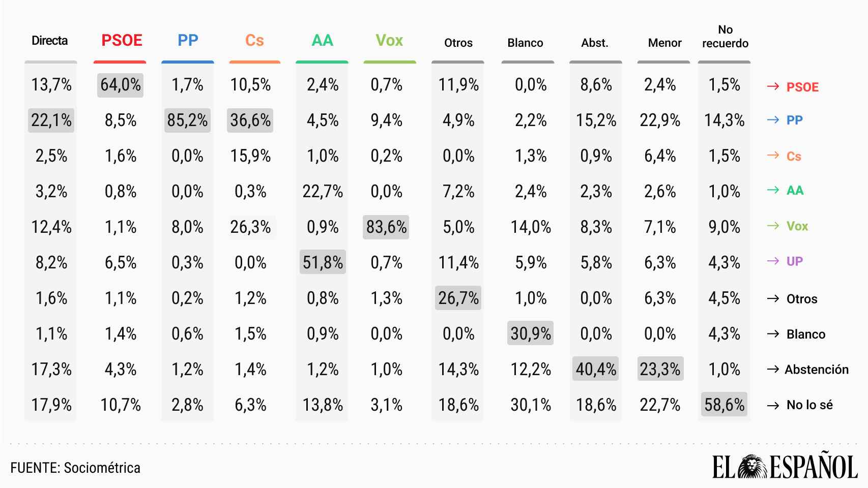Image resolution: width=868 pixels, height=488 pixels.
Task: Click the 'No lo sé' row label
Action: click(x=809, y=405)
